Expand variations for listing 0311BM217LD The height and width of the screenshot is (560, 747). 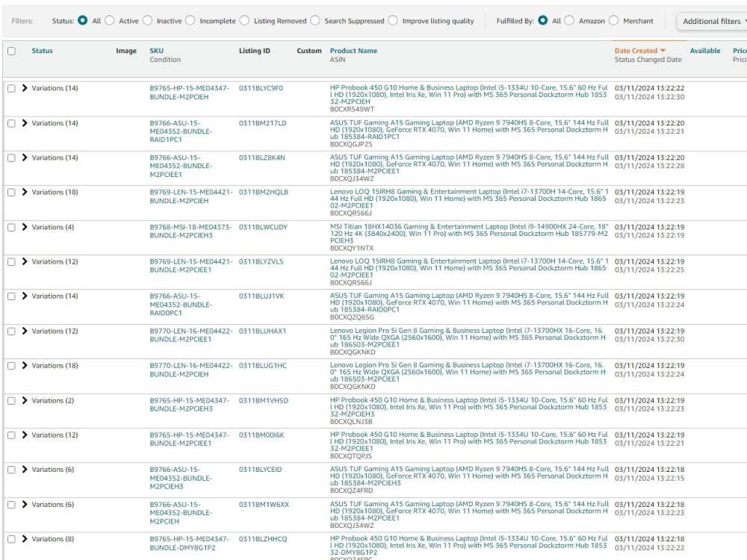(x=25, y=123)
